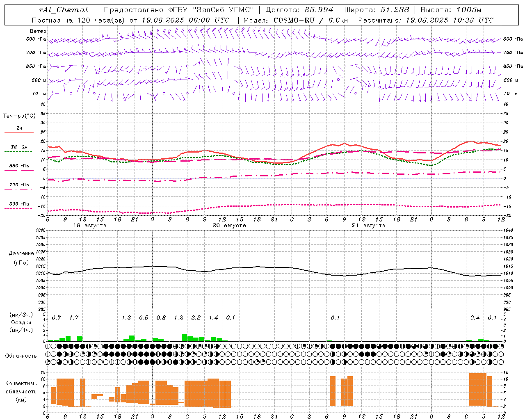Click the latitude value Широта: 51.238
Viewport: 525px width, 420px height.
click(x=377, y=10)
